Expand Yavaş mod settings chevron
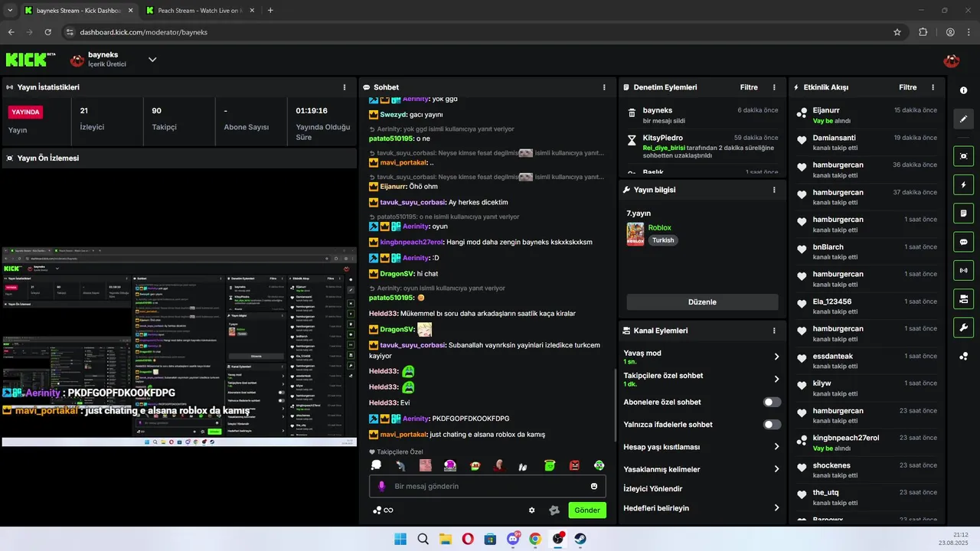This screenshot has height=551, width=980. [776, 357]
